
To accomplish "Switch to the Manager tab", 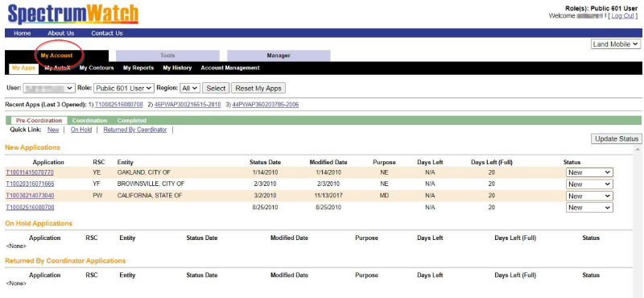I will coord(279,56).
